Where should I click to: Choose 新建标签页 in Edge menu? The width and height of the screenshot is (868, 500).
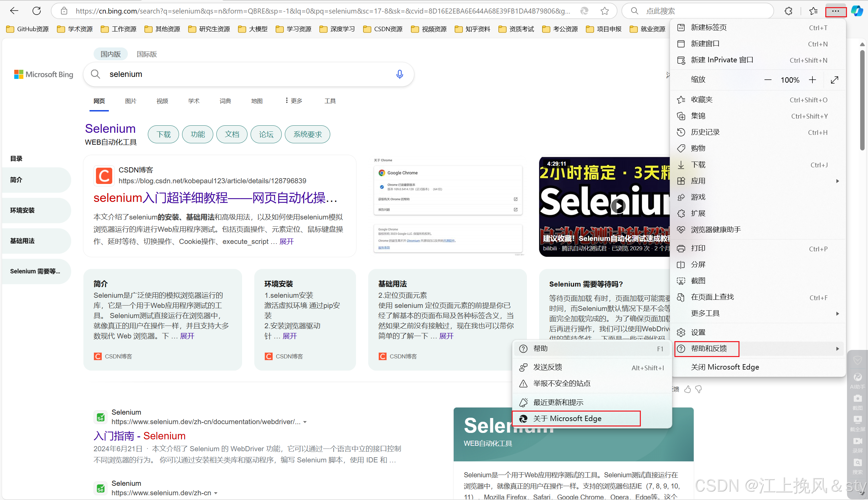point(758,27)
